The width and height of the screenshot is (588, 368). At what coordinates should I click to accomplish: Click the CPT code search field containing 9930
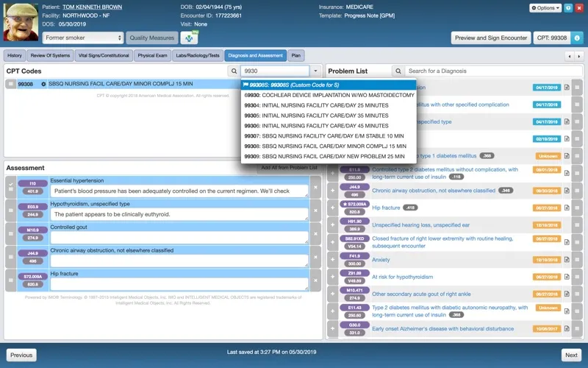pyautogui.click(x=275, y=71)
